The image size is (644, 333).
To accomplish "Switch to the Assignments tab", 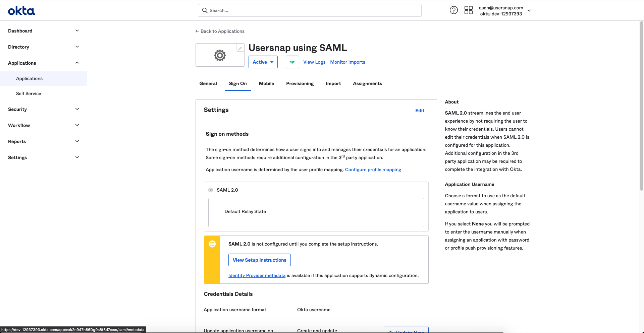I will pyautogui.click(x=367, y=83).
